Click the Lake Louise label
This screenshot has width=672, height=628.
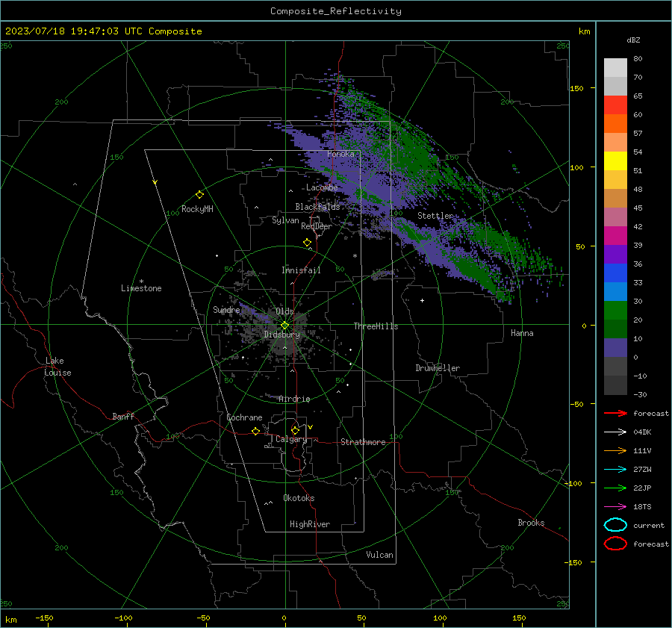(x=57, y=367)
